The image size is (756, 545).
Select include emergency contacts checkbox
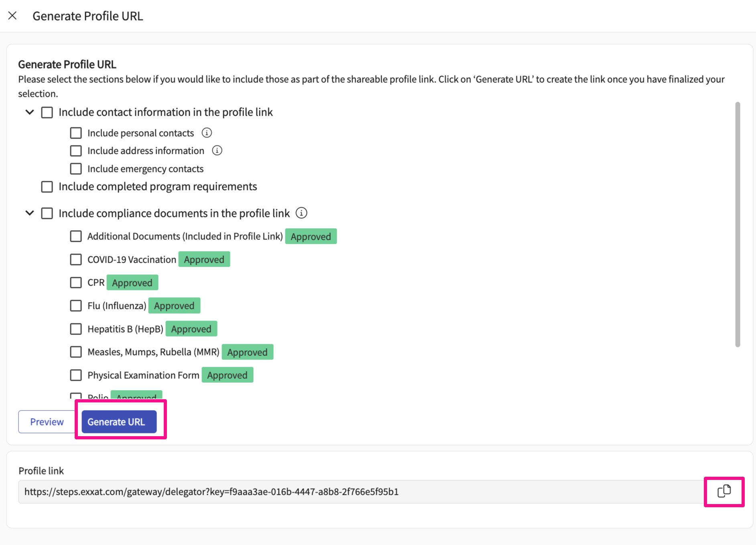click(76, 169)
